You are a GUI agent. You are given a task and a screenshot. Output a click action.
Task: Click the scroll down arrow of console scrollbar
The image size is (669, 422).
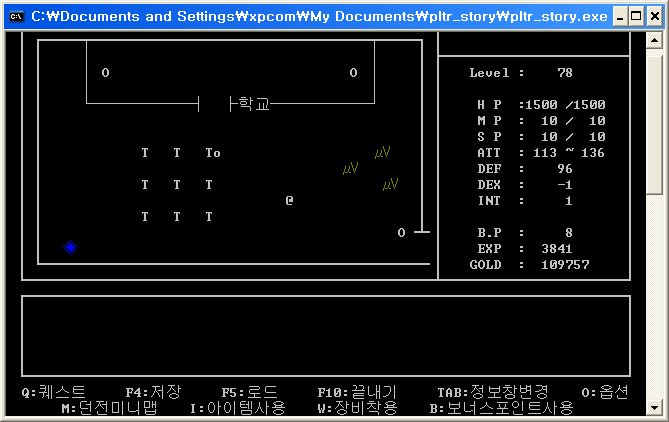pyautogui.click(x=654, y=408)
